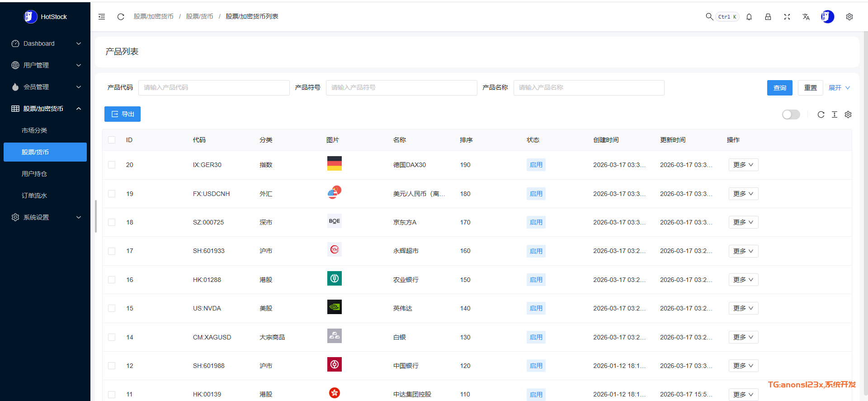Click the 产品代码 input field

pos(214,88)
